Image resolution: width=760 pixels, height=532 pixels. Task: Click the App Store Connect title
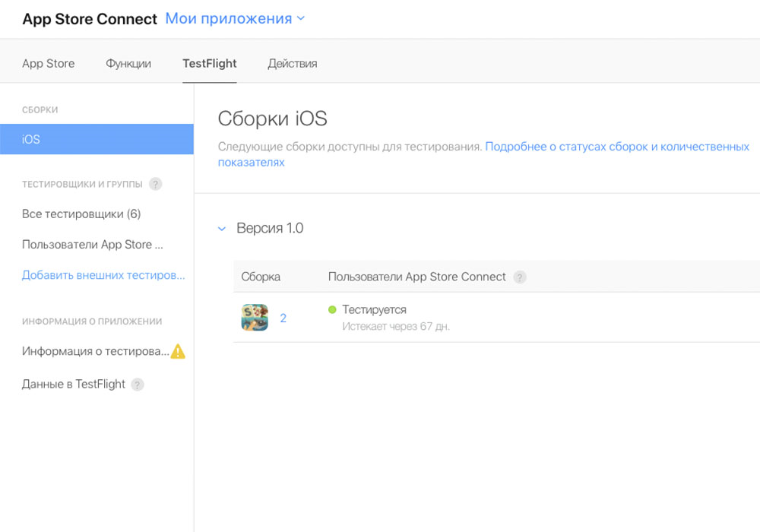90,19
